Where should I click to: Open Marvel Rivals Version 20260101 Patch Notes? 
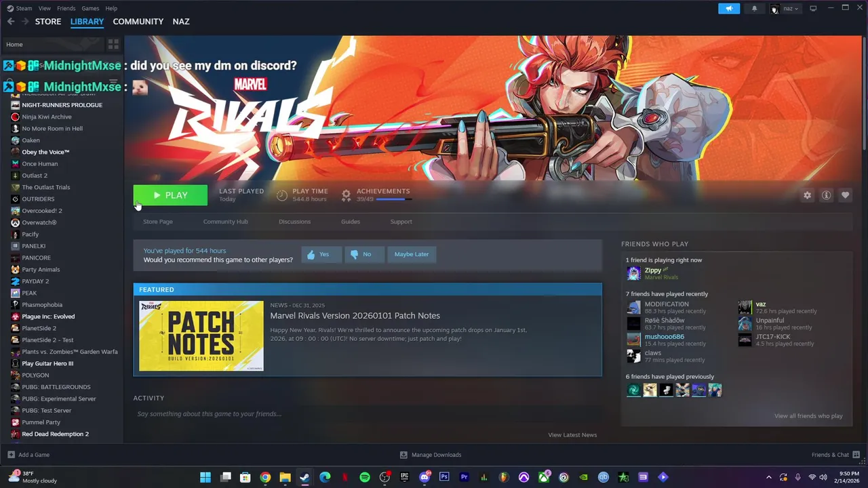tap(355, 316)
